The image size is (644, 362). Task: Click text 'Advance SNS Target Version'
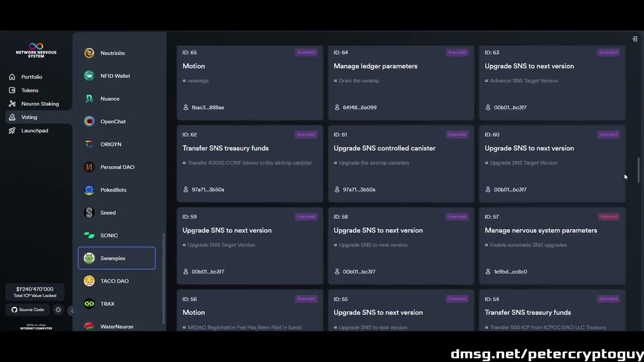tap(524, 81)
